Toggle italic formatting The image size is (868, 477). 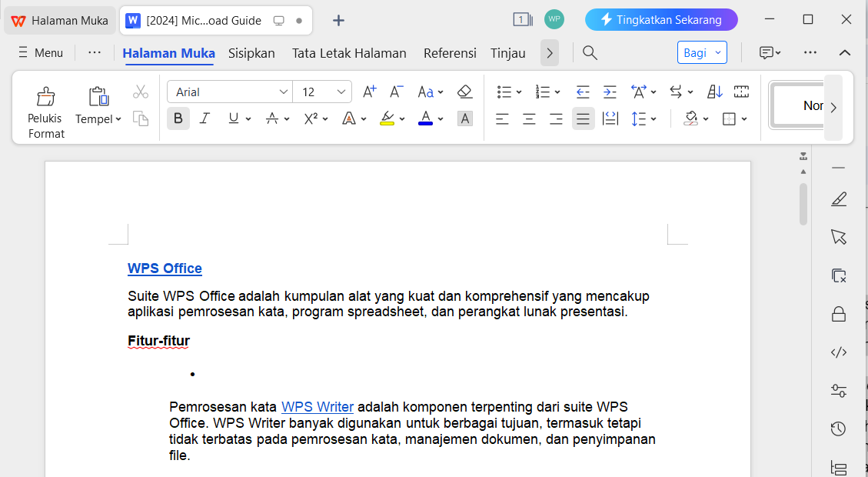point(205,118)
